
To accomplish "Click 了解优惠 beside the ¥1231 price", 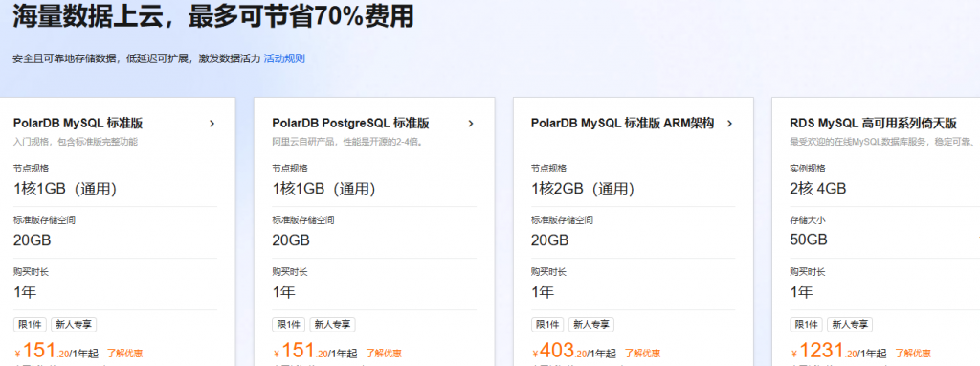I will coord(913,354).
